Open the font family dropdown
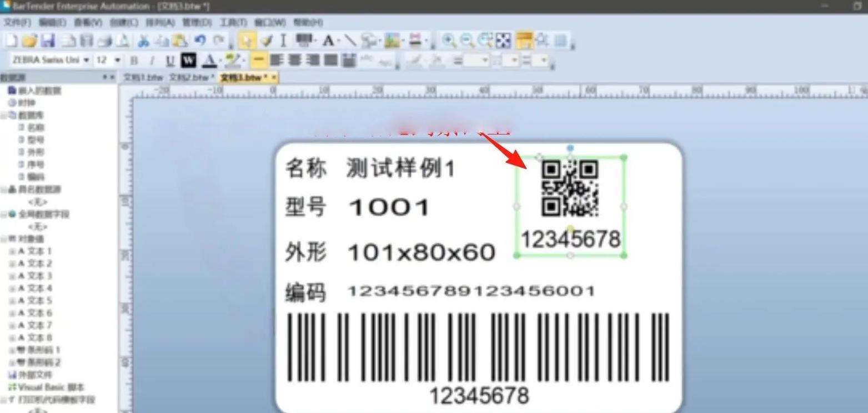868x413 pixels. (86, 60)
